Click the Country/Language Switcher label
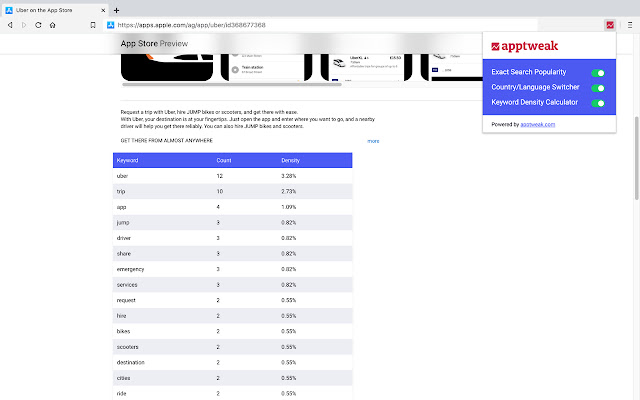This screenshot has height=400, width=640. point(535,87)
